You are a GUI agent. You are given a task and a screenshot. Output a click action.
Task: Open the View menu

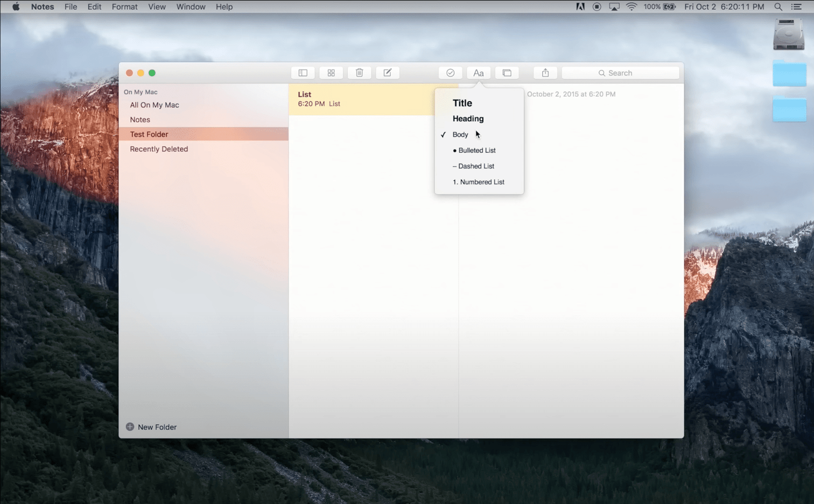157,6
